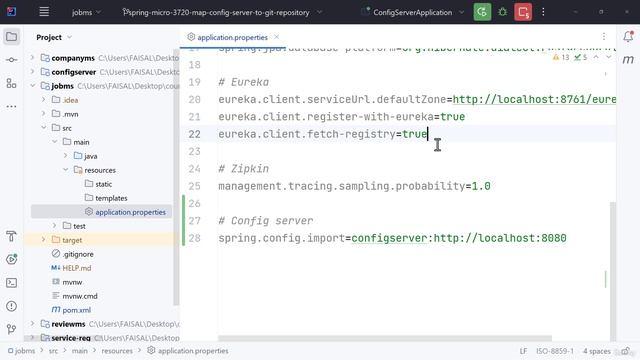The image size is (640, 360).
Task: Click the '# Zipkin' comment line
Action: pyautogui.click(x=244, y=169)
